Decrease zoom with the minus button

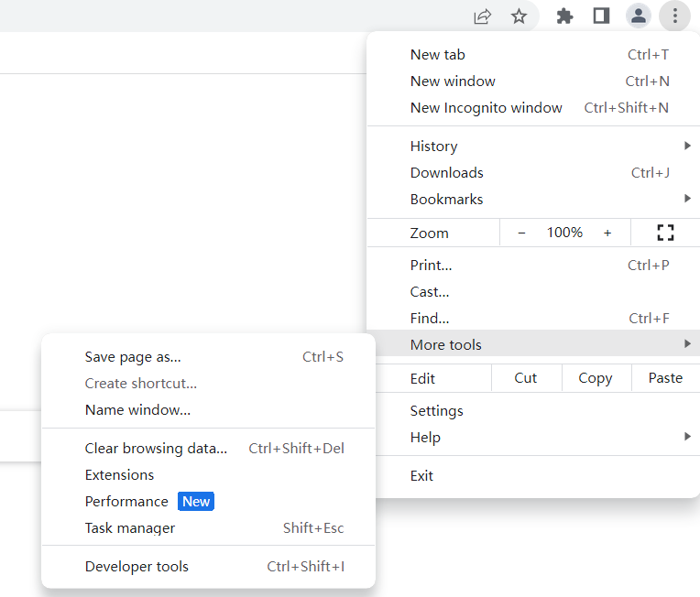click(x=521, y=233)
